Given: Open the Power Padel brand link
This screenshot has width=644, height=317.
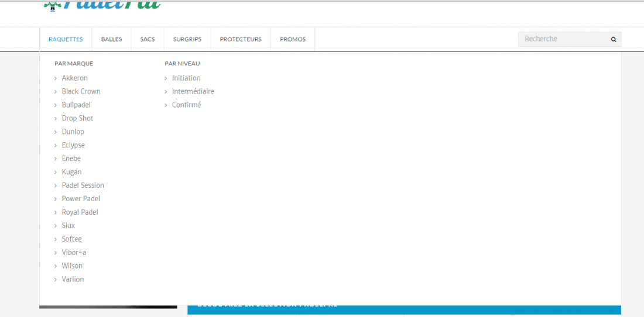Looking at the screenshot, I should coord(81,199).
